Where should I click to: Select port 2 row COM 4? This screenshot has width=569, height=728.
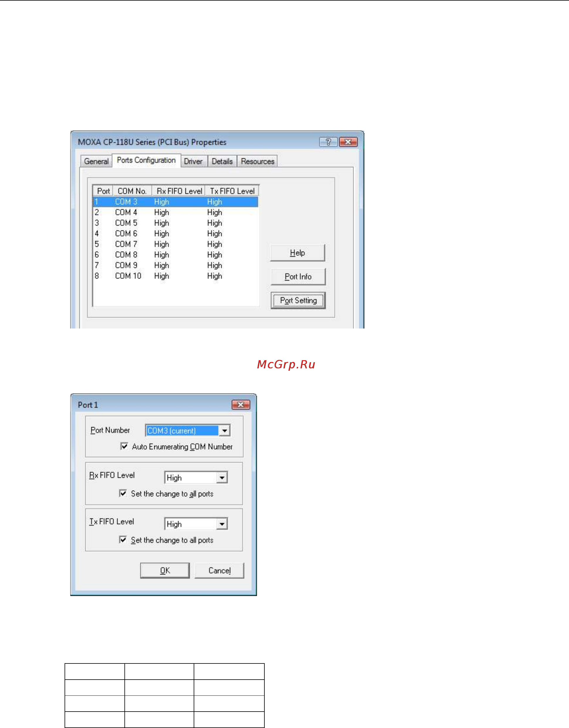coord(175,212)
